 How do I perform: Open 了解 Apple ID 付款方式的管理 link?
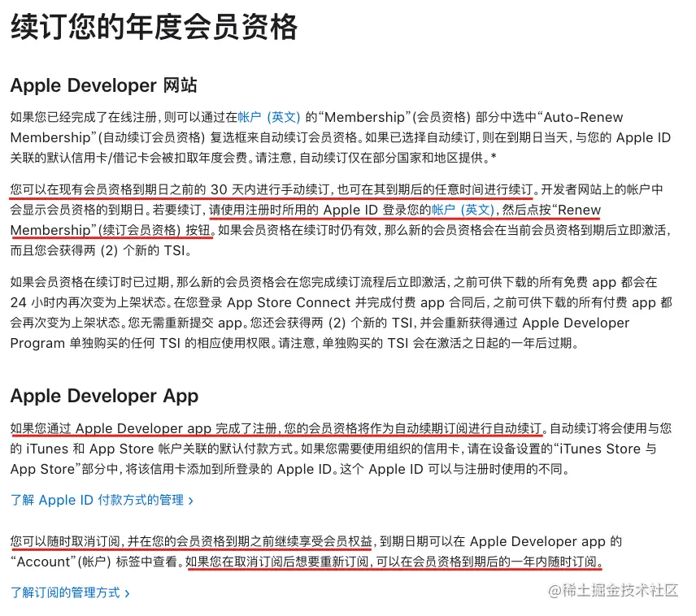pyautogui.click(x=102, y=500)
